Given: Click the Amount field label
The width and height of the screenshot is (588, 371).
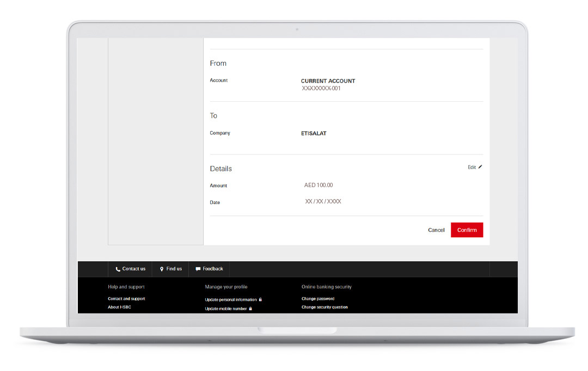Looking at the screenshot, I should click(219, 185).
